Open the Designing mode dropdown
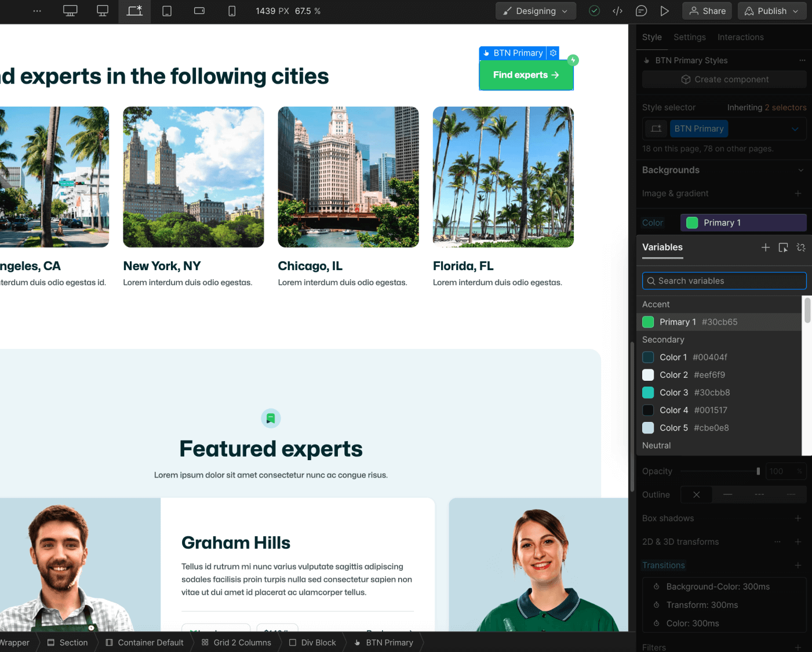The height and width of the screenshot is (652, 812). pos(536,11)
